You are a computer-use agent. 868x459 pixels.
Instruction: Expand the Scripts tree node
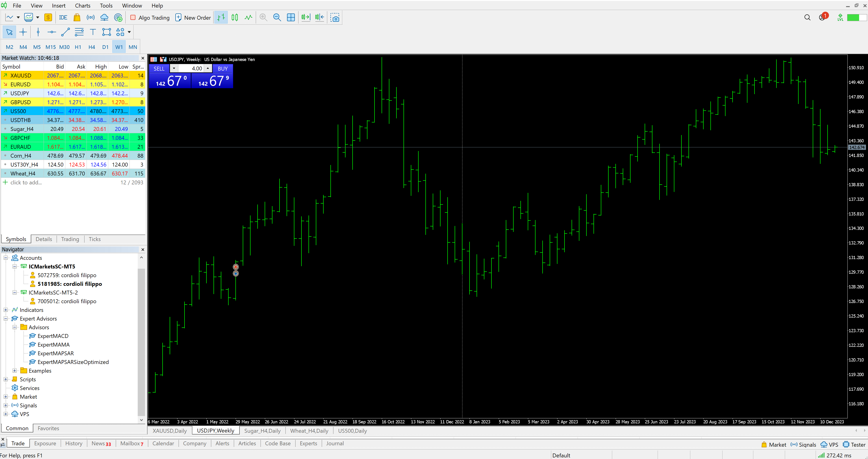[x=6, y=379]
